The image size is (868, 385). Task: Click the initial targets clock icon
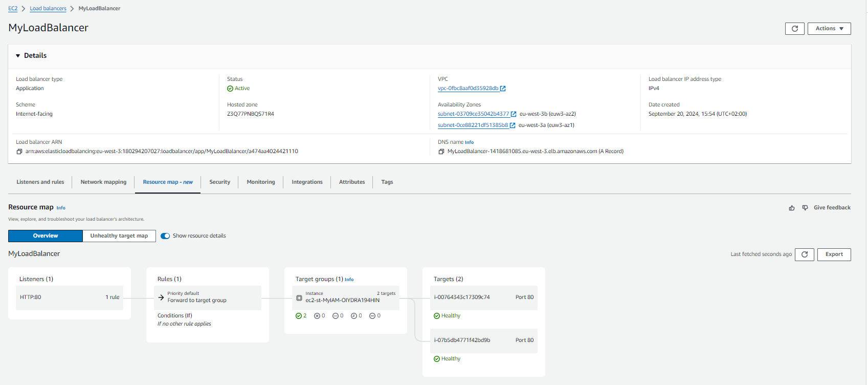354,316
